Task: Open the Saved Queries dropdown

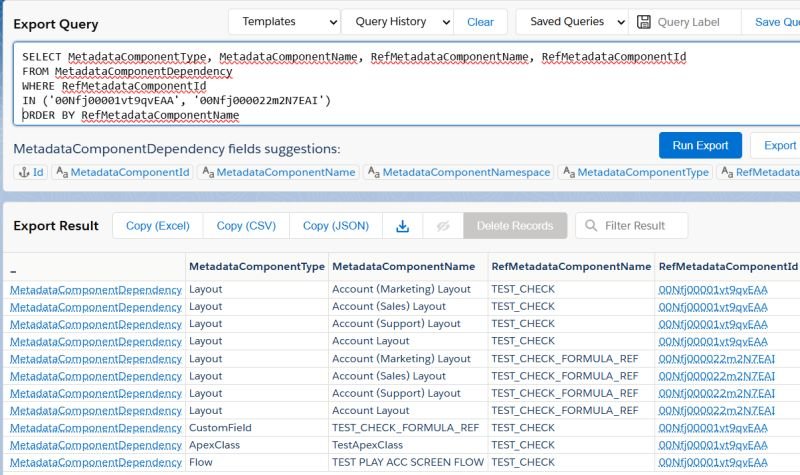Action: 571,22
